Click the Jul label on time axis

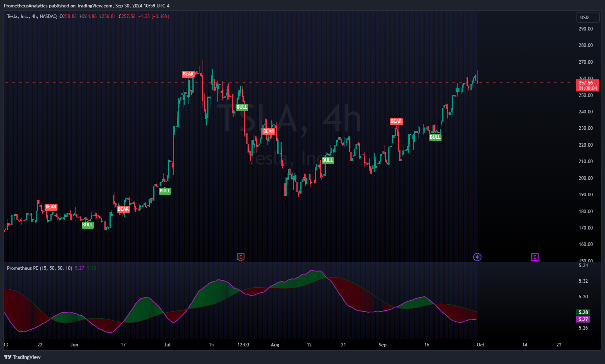point(167,345)
